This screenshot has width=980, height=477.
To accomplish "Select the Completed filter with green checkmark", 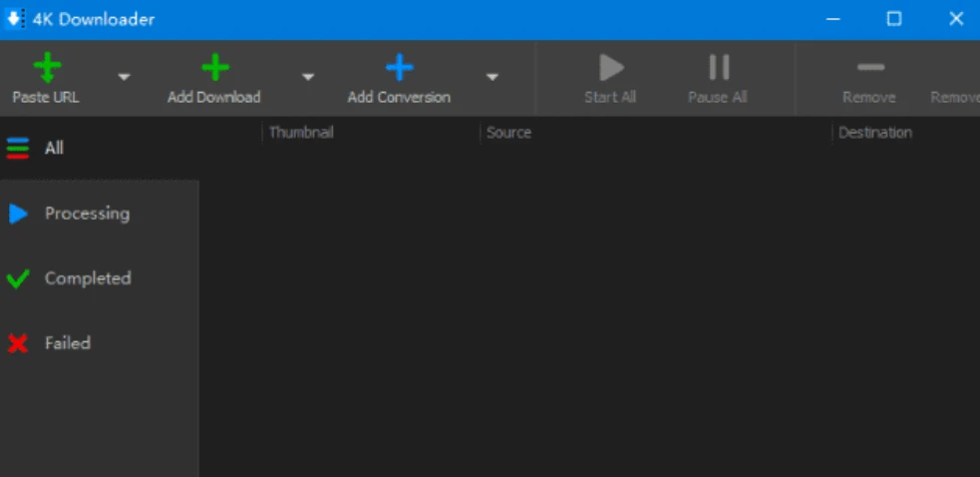I will point(87,278).
